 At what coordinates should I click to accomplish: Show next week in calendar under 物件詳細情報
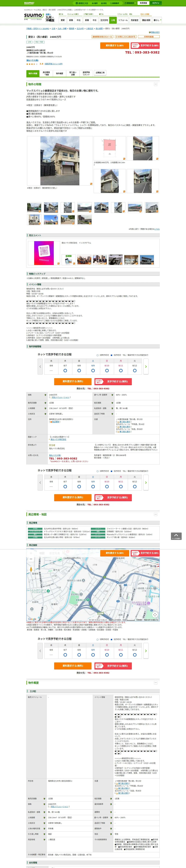pos(146,367)
